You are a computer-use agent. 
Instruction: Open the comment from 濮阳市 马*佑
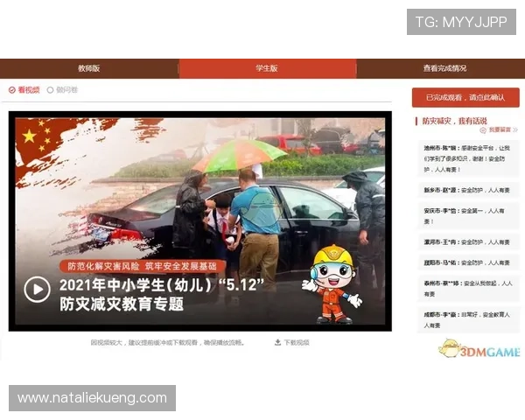coord(468,262)
